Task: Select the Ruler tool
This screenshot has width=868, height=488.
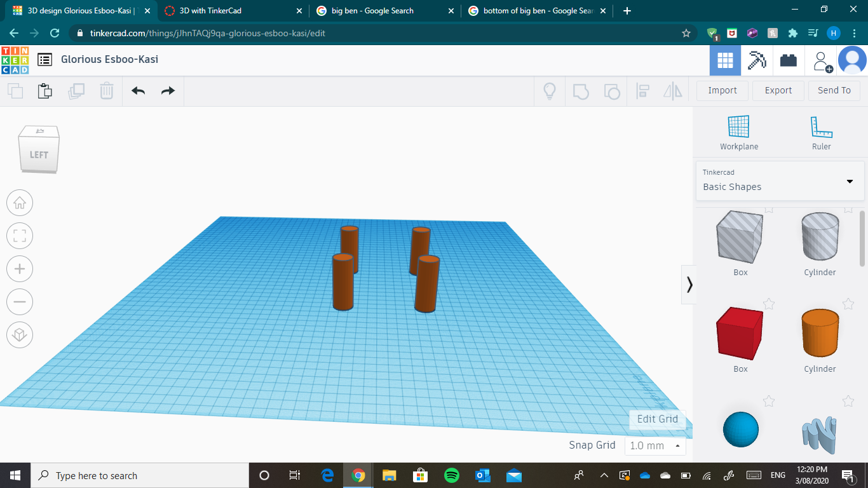Action: coord(821,133)
